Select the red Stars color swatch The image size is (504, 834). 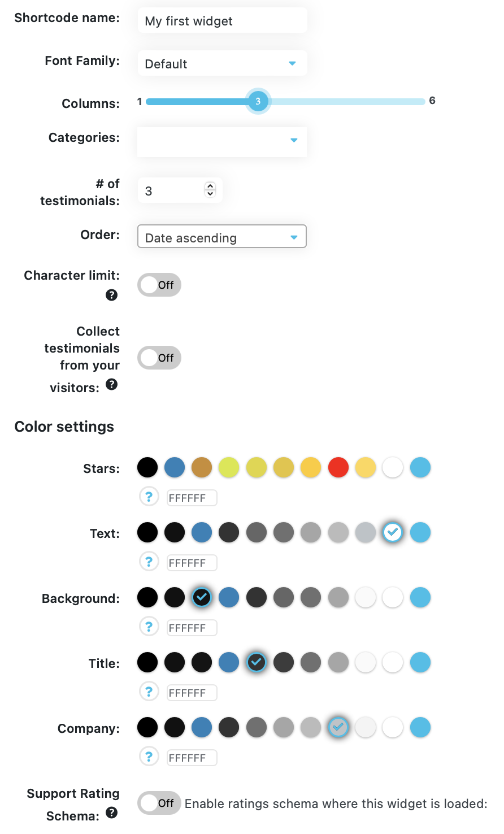pos(338,467)
